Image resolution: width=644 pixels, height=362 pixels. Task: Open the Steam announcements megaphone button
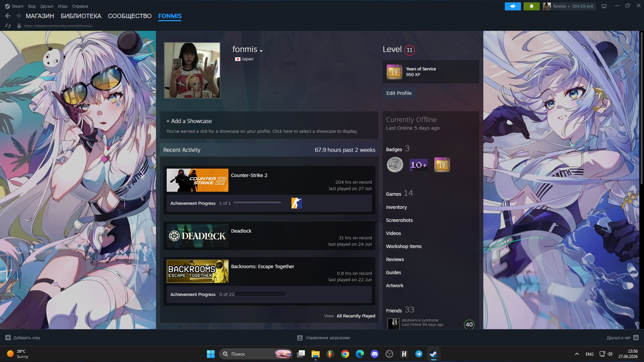[x=513, y=6]
